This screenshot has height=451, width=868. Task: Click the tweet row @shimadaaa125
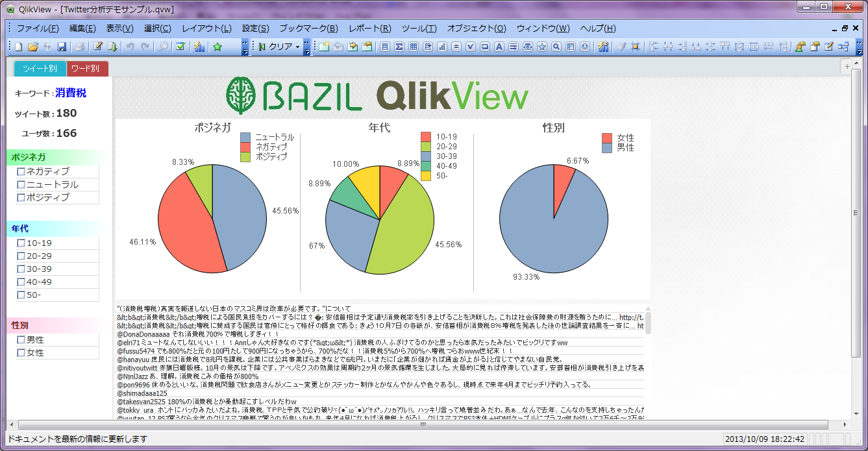click(x=380, y=393)
